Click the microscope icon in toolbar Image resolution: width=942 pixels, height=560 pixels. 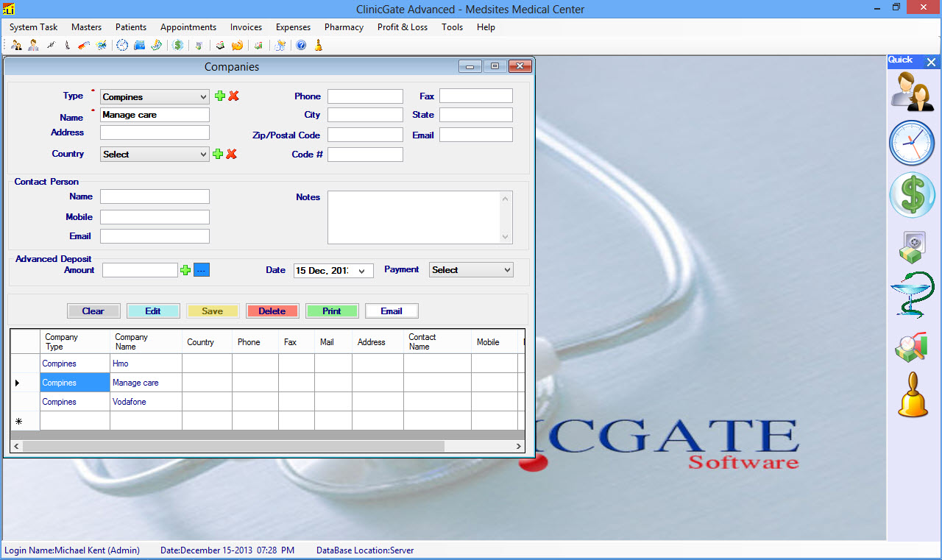pos(67,46)
